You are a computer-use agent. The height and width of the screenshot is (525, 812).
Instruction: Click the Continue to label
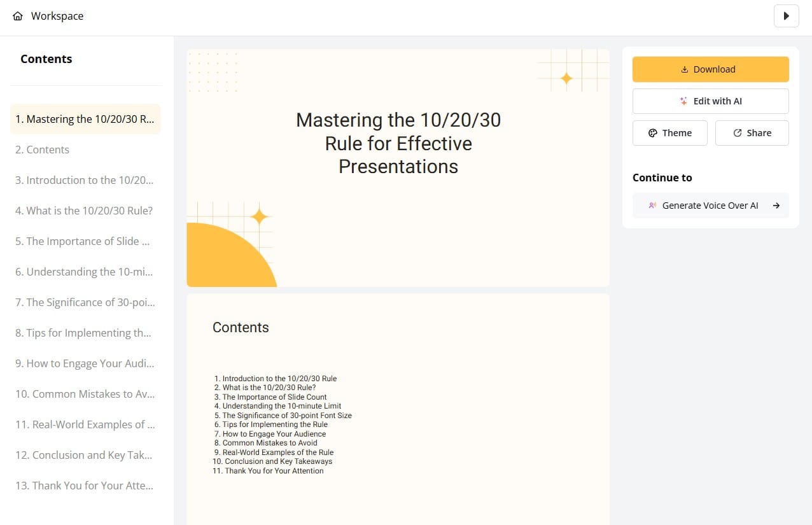click(662, 178)
